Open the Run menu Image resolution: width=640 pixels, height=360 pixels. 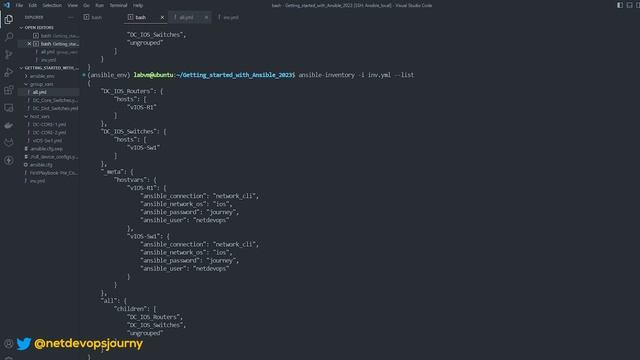point(99,5)
